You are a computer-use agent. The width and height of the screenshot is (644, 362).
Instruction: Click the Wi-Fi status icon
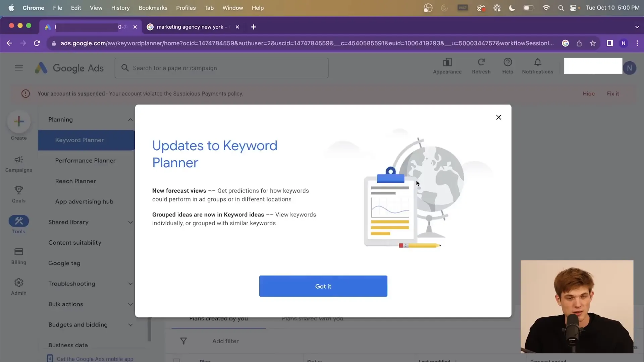[x=546, y=8]
